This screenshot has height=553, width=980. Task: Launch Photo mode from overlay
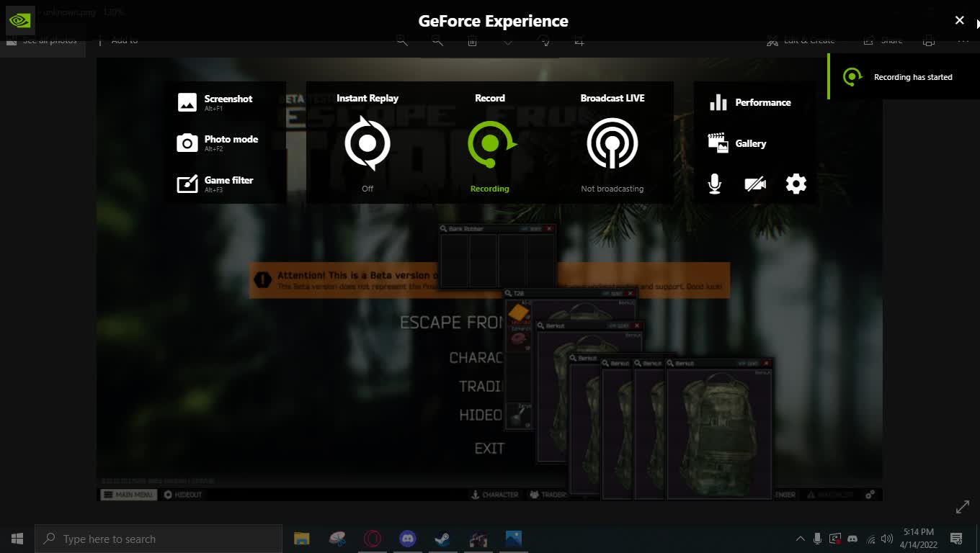[x=217, y=143]
